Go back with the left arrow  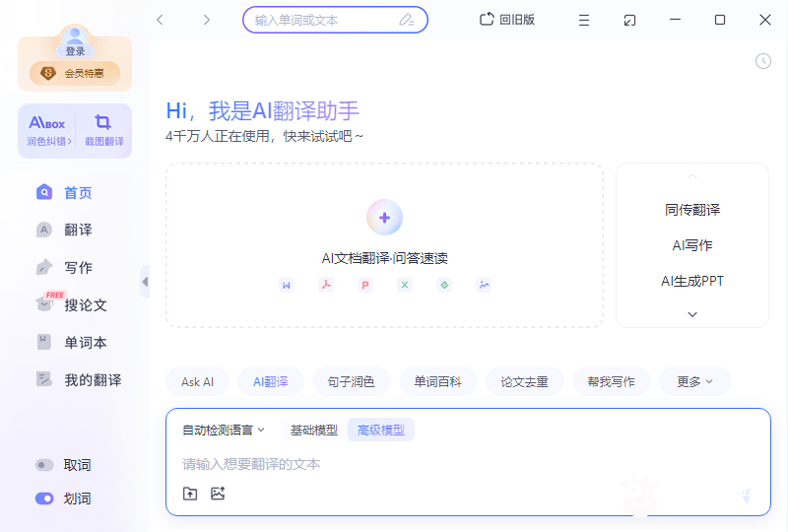click(161, 20)
